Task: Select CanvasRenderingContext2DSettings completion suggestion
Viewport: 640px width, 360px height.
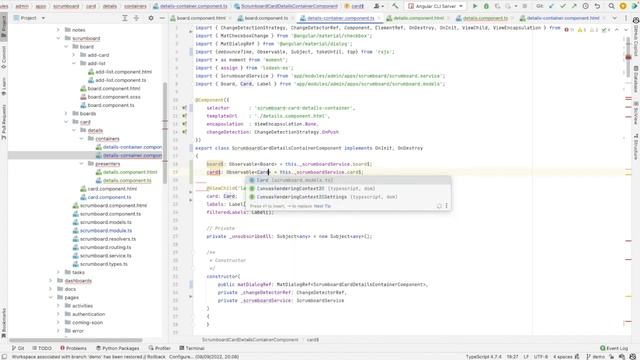Action: tap(348, 197)
